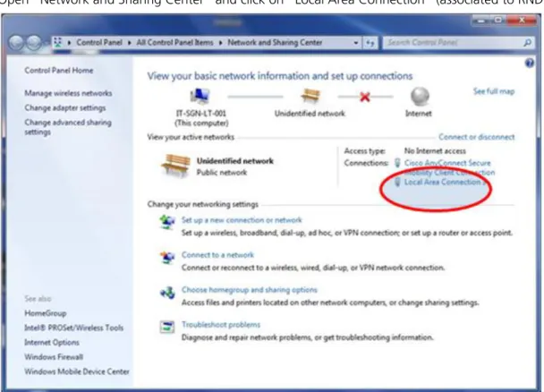Viewport: 544px width, 392px height.
Task: Open Windows Firewall under See also
Action: pos(54,357)
